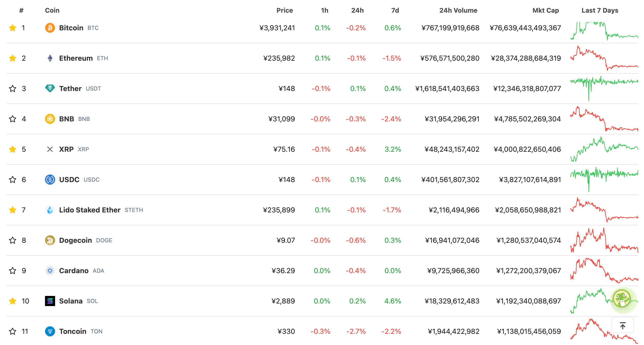The height and width of the screenshot is (345, 644).
Task: Star Toncoin row favorite icon
Action: point(12,331)
